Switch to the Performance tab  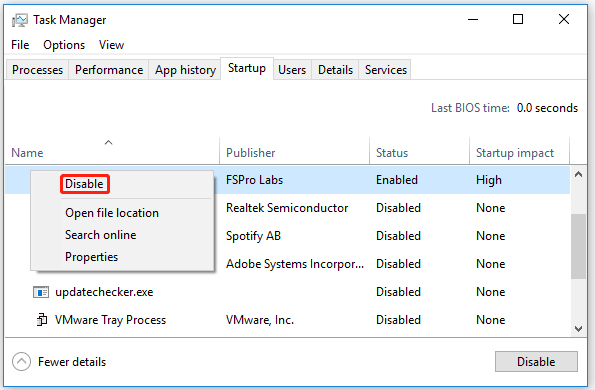pyautogui.click(x=109, y=70)
